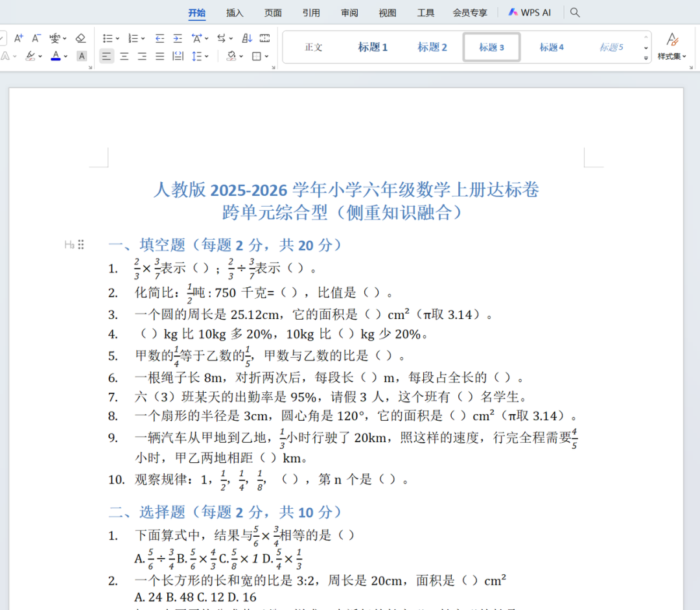Toggle character shading on selected text
The image size is (700, 610).
(x=82, y=56)
